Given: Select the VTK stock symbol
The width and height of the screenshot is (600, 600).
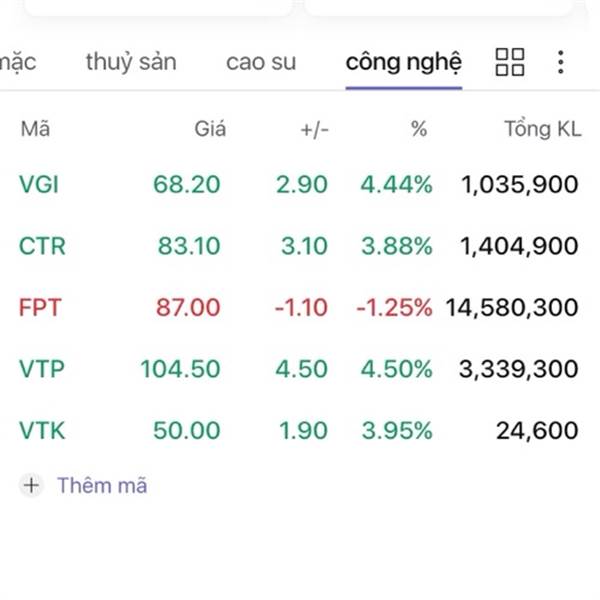Looking at the screenshot, I should coord(41,431).
